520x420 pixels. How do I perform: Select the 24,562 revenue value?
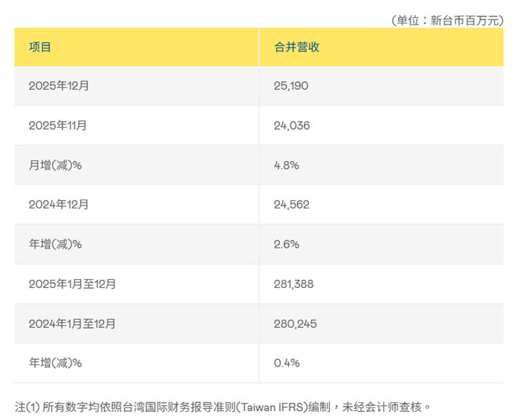click(292, 205)
